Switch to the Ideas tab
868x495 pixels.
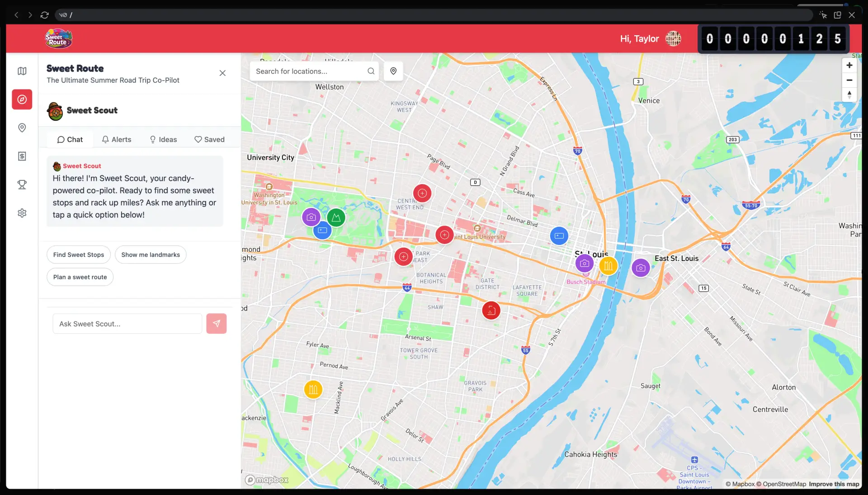click(x=163, y=140)
